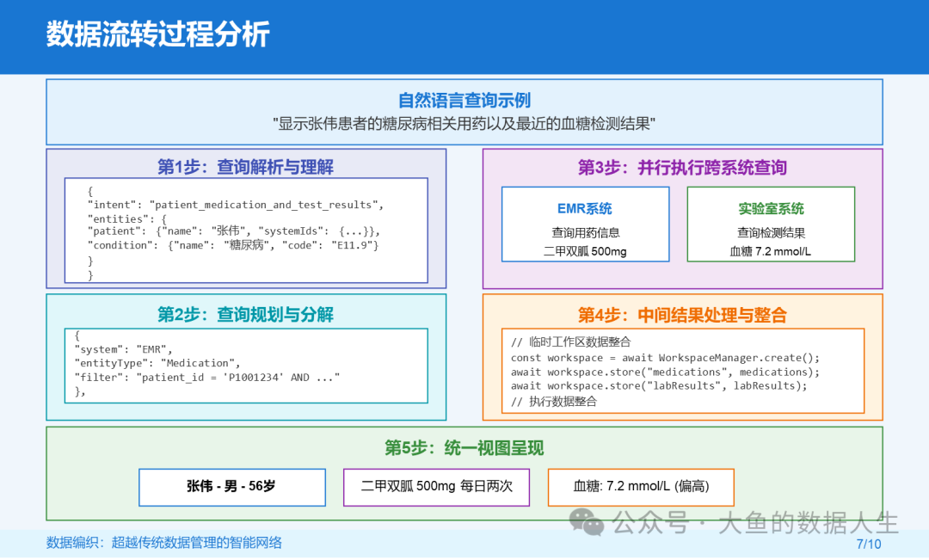Click the slide title 数据流转过程分析
929x560 pixels.
coord(157,34)
